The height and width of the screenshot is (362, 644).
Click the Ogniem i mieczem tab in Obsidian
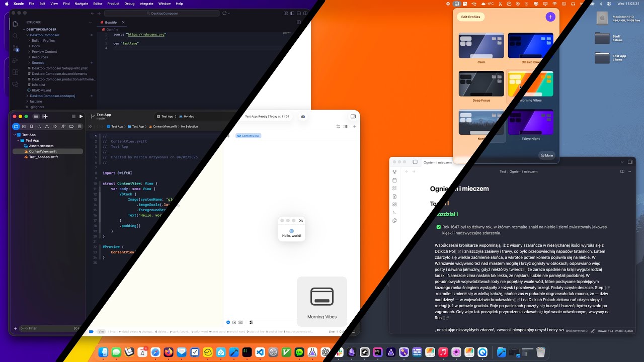[x=437, y=162]
